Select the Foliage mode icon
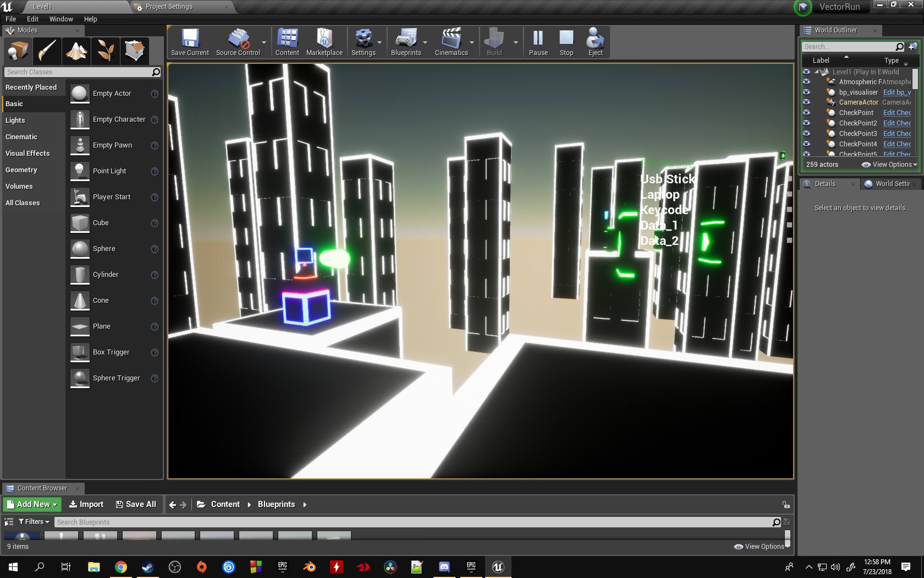 pos(106,51)
